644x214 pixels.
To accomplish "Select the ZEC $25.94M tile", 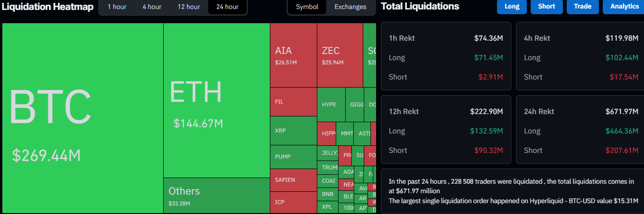I will pyautogui.click(x=340, y=55).
